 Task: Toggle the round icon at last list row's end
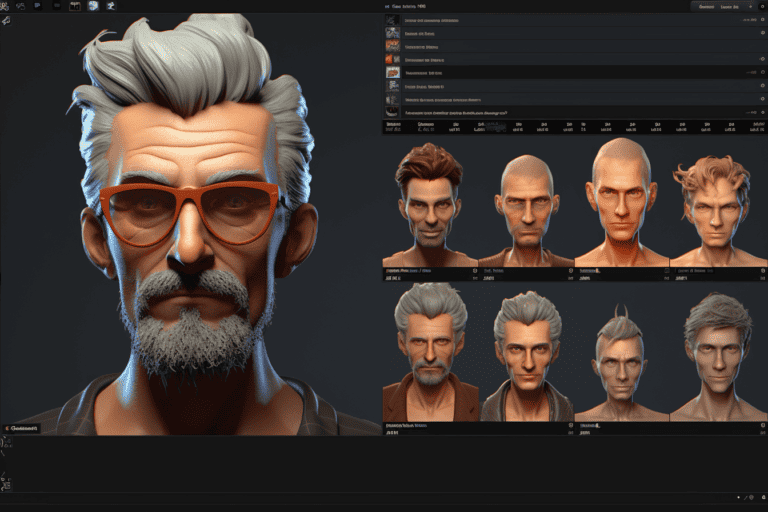point(763,112)
